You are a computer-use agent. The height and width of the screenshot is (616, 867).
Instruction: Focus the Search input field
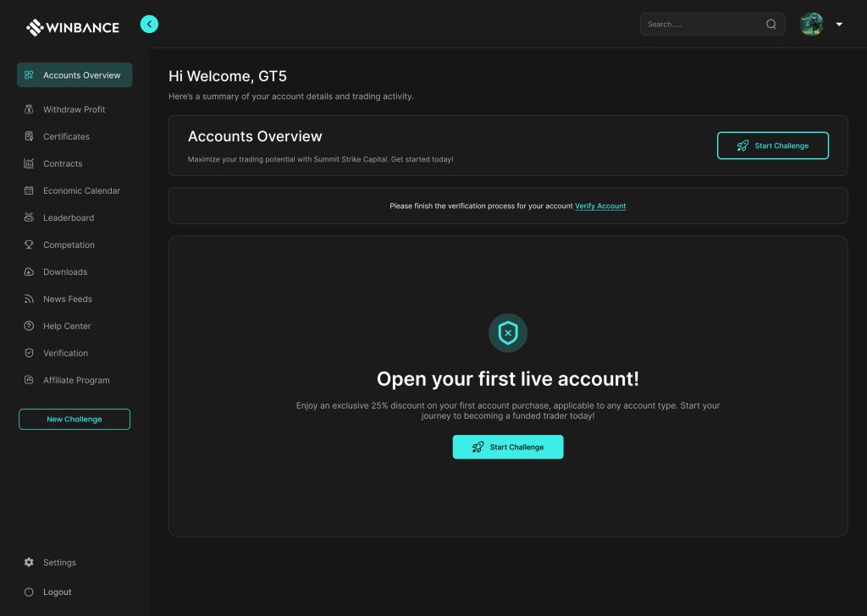click(703, 25)
